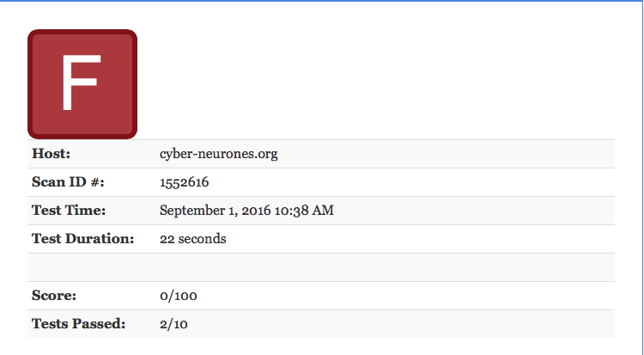Click the 'Scan ID #:' label
The image size is (644, 355).
point(68,182)
